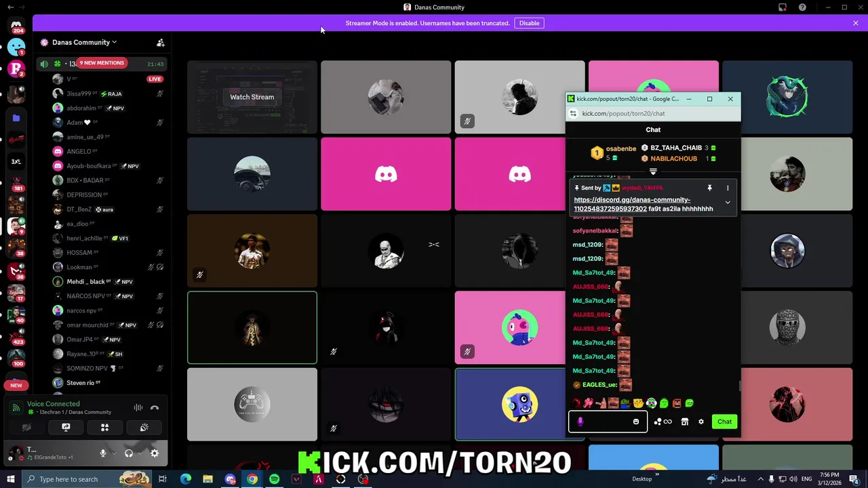This screenshot has width=868, height=488.
Task: Click the Chat header tab in Kick popout
Action: pos(653,129)
